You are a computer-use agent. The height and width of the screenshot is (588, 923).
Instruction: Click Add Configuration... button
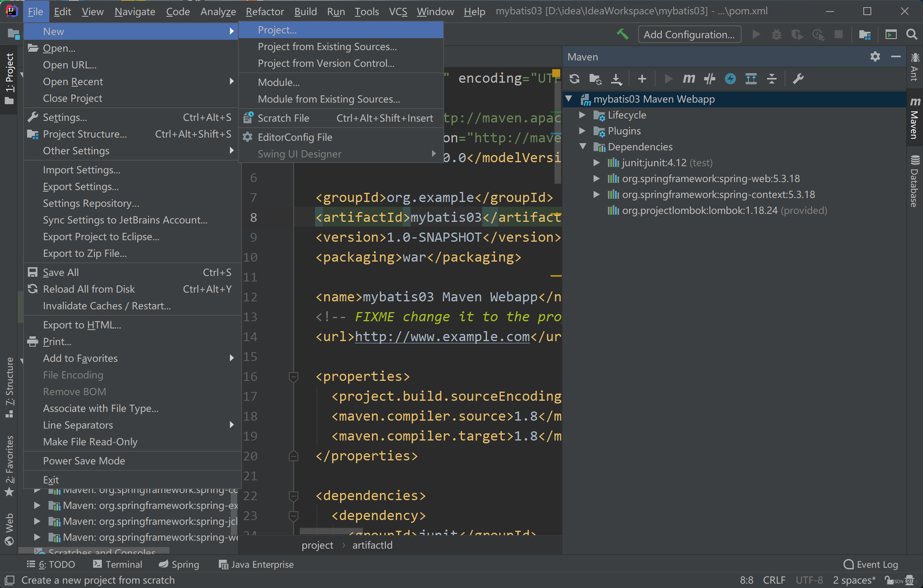pyautogui.click(x=689, y=35)
